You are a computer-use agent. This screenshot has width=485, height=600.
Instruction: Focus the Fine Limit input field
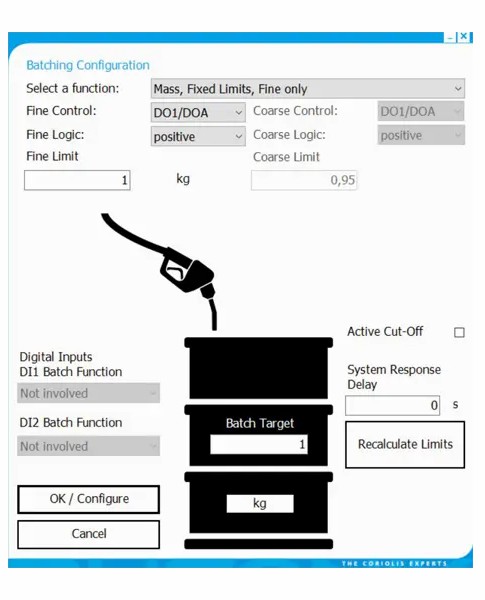click(x=77, y=180)
